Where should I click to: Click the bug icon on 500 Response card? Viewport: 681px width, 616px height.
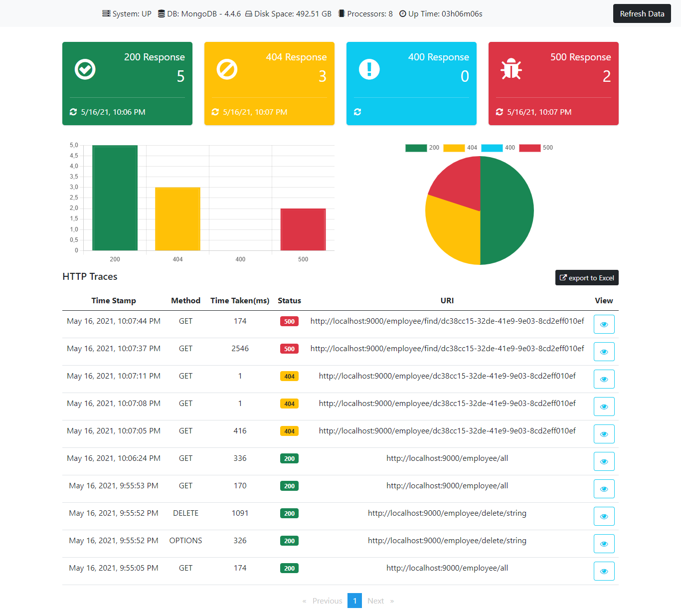point(511,69)
